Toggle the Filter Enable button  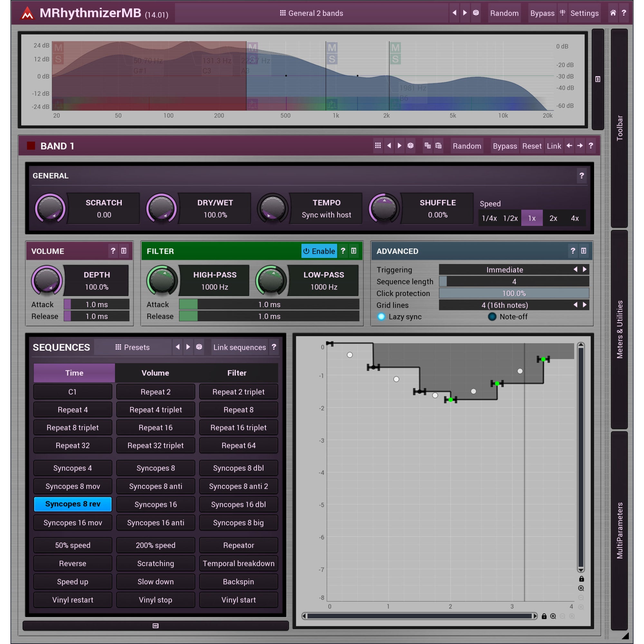coord(319,251)
